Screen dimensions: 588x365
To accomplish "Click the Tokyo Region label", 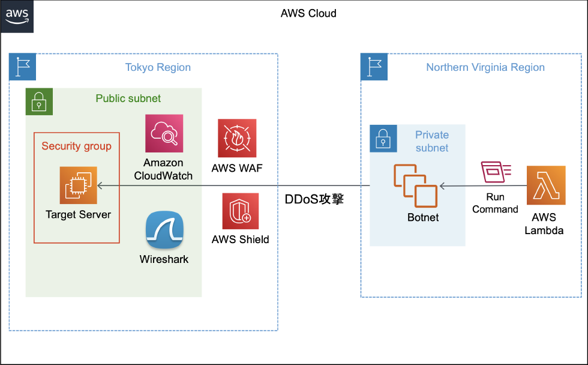I will (158, 67).
